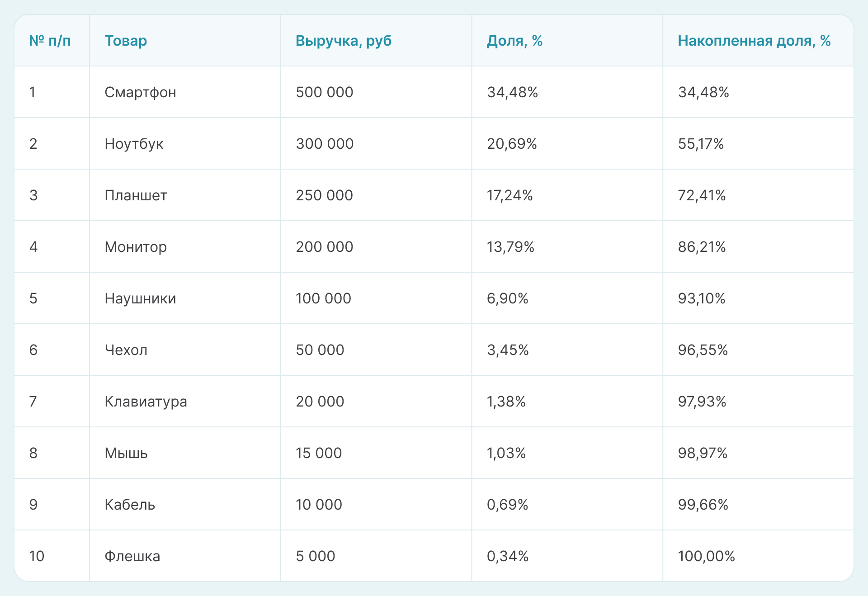Click the cumulative value 100,00%
Viewport: 868px width, 596px height.
click(706, 556)
